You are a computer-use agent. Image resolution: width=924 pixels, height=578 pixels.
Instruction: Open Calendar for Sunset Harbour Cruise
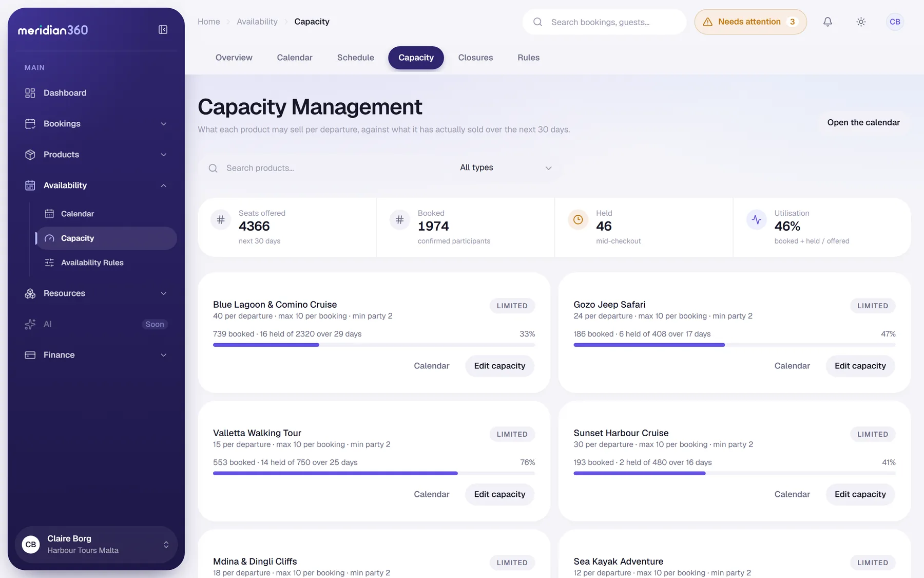[x=792, y=494]
